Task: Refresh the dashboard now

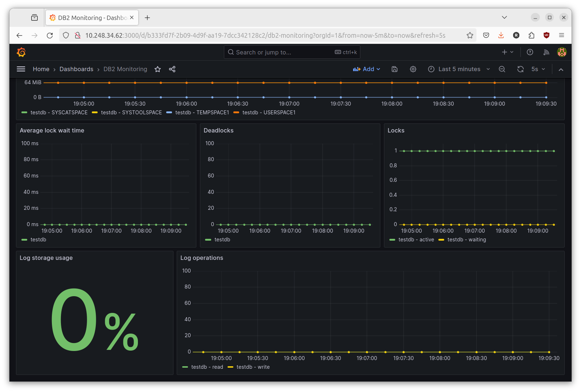Action: (520, 69)
